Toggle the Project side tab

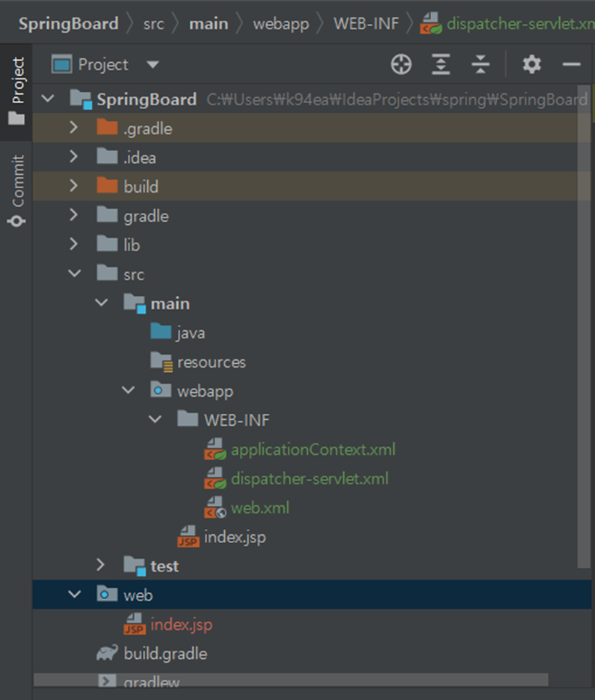pos(16,90)
